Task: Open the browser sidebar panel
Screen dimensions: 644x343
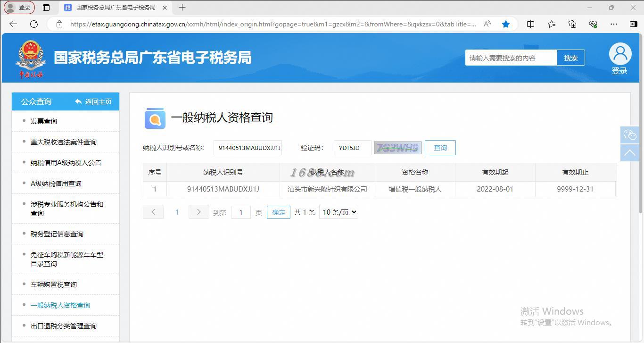Action: pyautogui.click(x=634, y=24)
